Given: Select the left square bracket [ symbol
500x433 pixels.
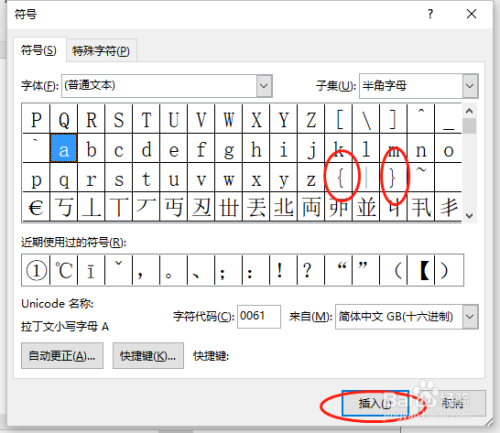Looking at the screenshot, I should (338, 119).
